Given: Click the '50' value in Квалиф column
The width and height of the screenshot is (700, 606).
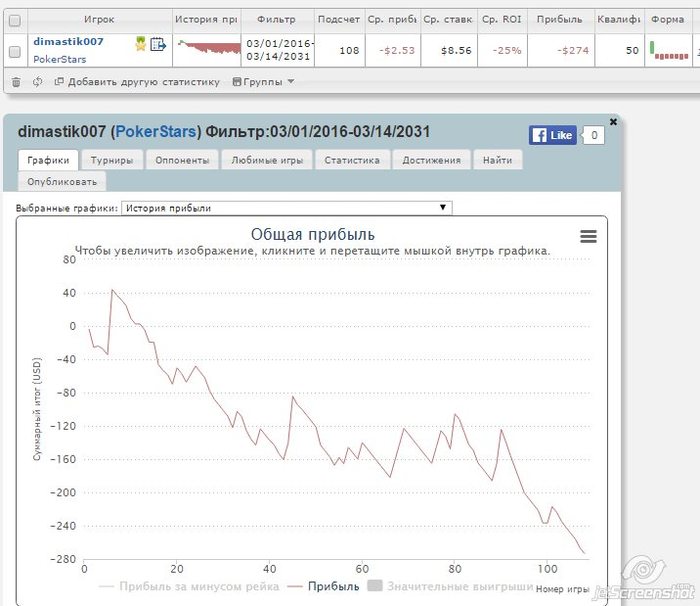Looking at the screenshot, I should coord(632,50).
